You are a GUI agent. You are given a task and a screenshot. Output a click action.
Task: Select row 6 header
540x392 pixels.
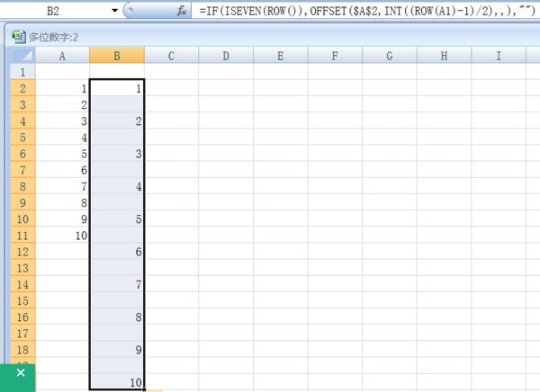tap(22, 154)
